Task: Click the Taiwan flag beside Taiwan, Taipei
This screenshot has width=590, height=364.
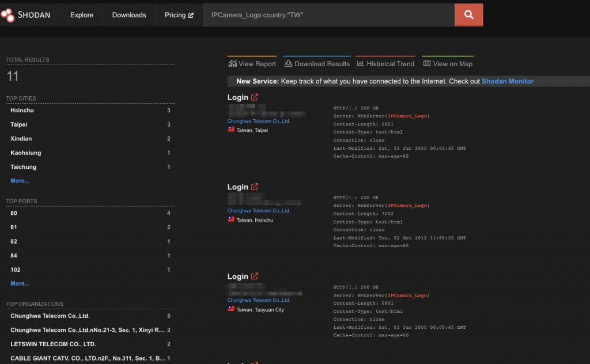Action: (x=231, y=130)
